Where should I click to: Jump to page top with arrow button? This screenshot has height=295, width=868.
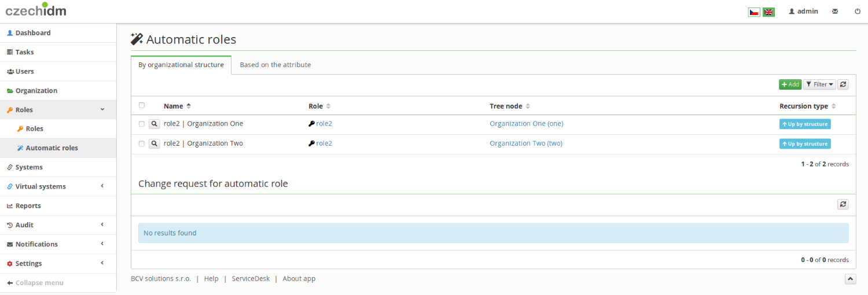851,279
